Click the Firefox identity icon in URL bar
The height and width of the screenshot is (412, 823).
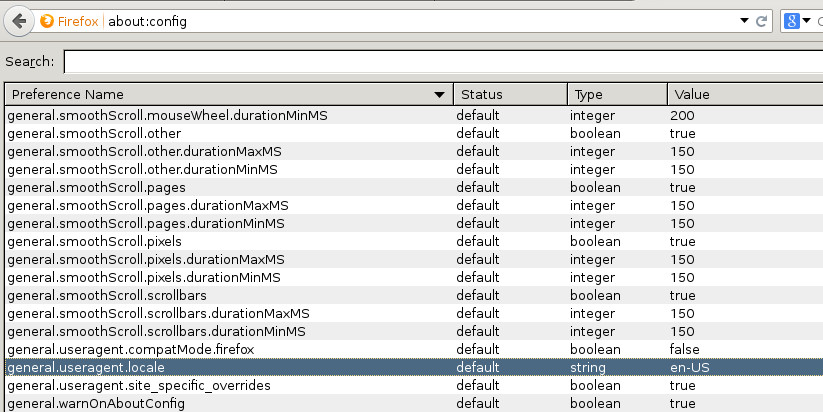coord(47,22)
